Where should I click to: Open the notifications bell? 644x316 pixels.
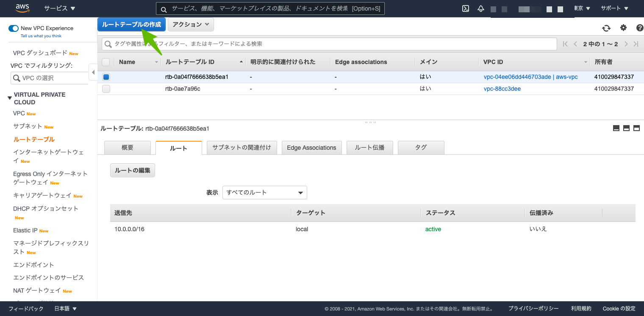click(x=480, y=8)
